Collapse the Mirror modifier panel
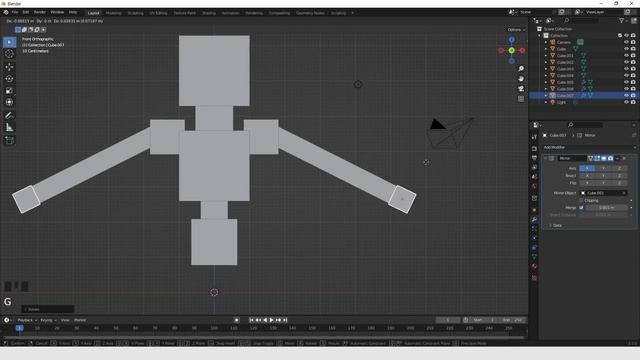Screen dimensions: 640x360 [546, 158]
